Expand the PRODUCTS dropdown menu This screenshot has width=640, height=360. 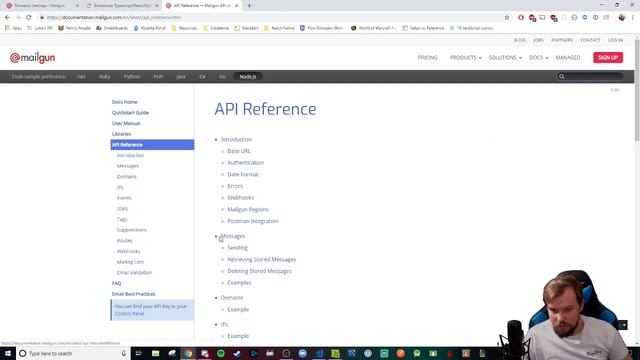coord(466,58)
